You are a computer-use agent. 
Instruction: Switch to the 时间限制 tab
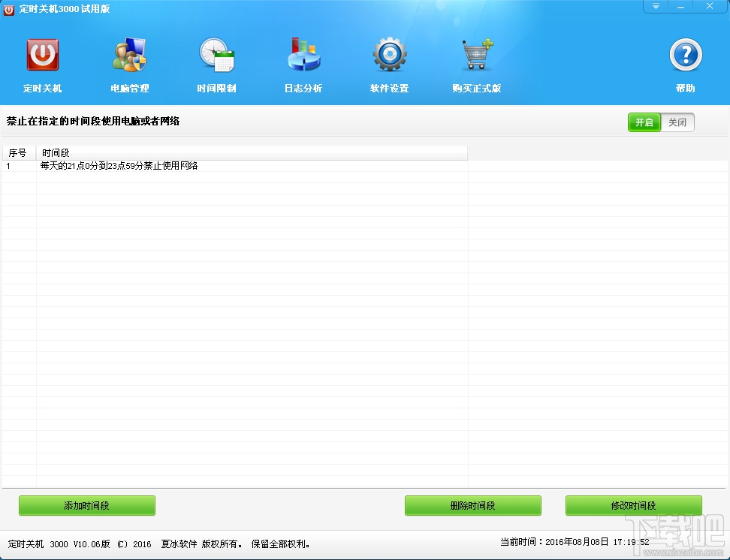point(216,64)
